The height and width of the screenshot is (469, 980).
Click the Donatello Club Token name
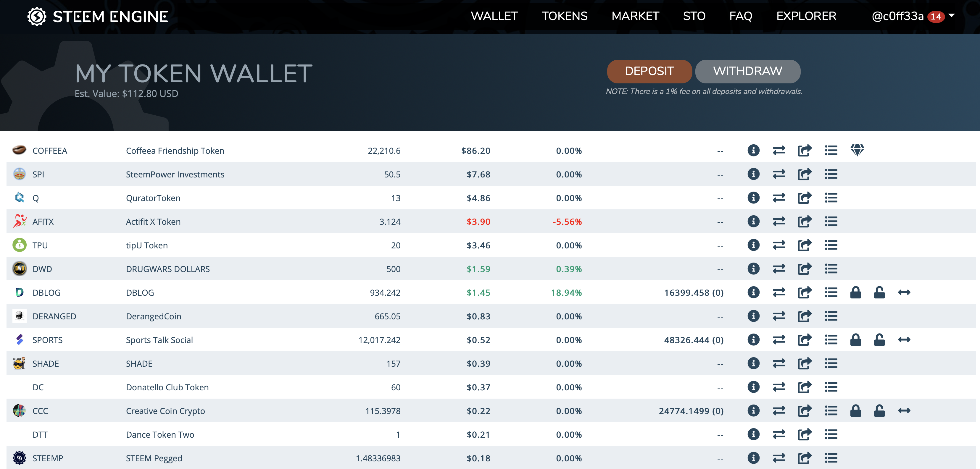tap(167, 387)
